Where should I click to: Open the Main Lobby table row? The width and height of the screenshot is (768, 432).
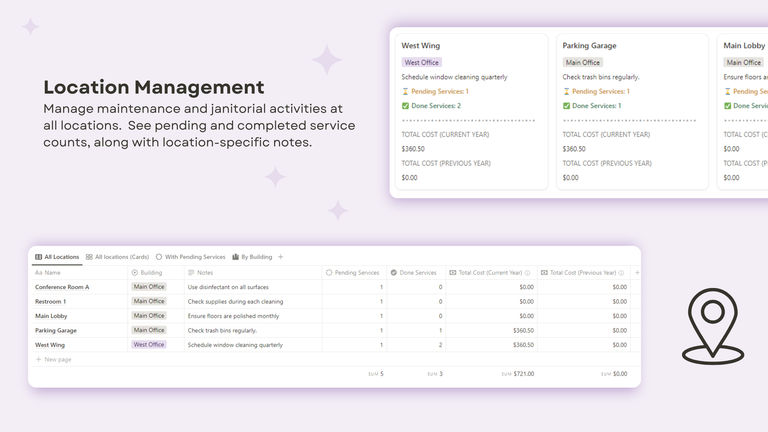click(51, 316)
